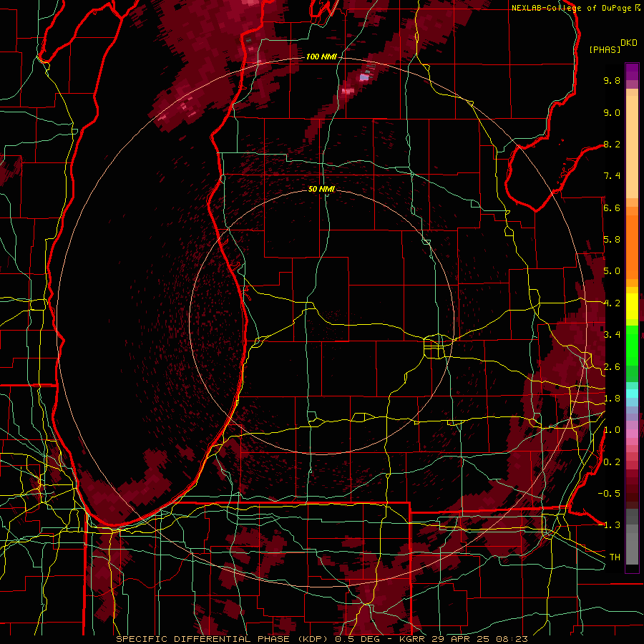Click the 100 NMI range ring label

(x=321, y=57)
